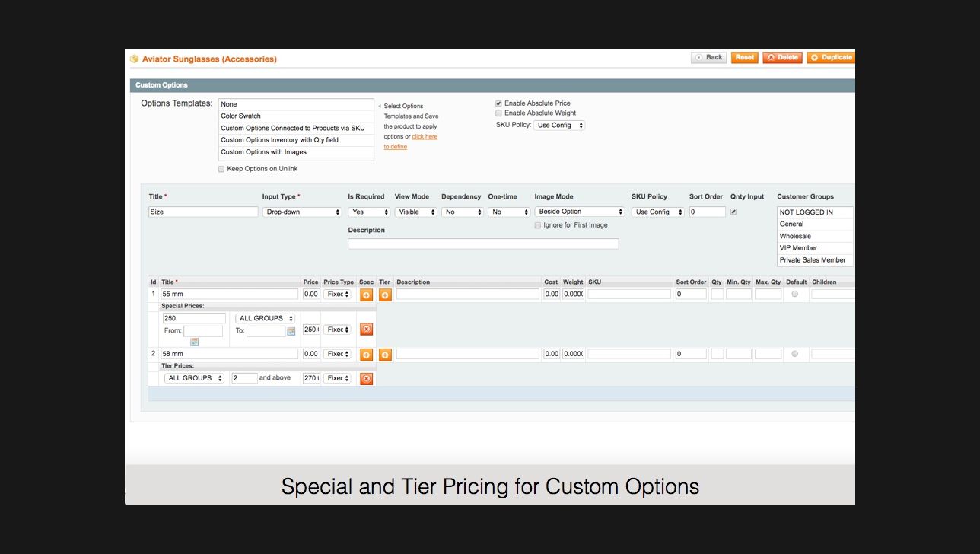The width and height of the screenshot is (980, 554).
Task: Enable the Absolute Weight checkbox
Action: pyautogui.click(x=498, y=113)
